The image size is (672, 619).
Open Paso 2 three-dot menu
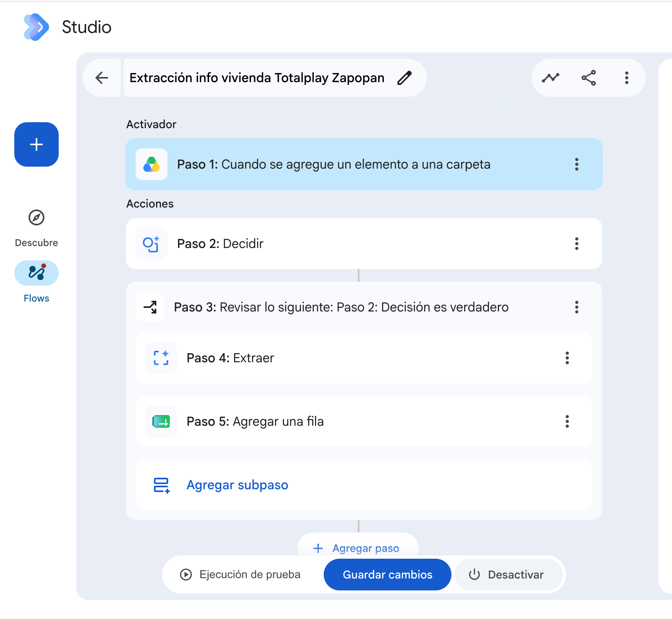[577, 244]
